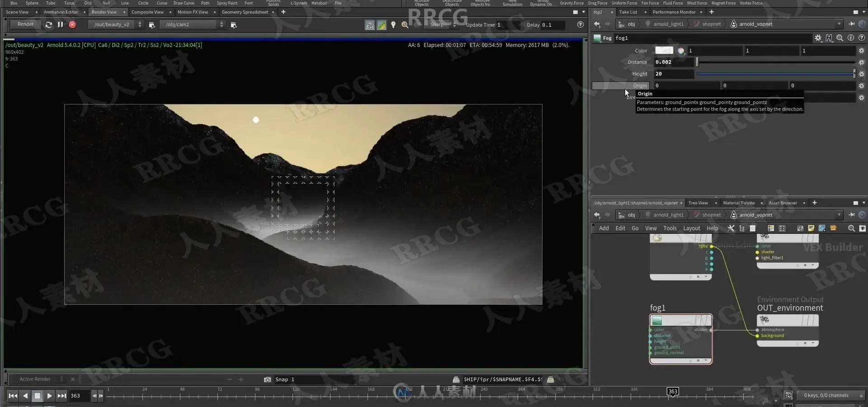This screenshot has height=407, width=868.
Task: Click the Delay value field
Action: (552, 25)
